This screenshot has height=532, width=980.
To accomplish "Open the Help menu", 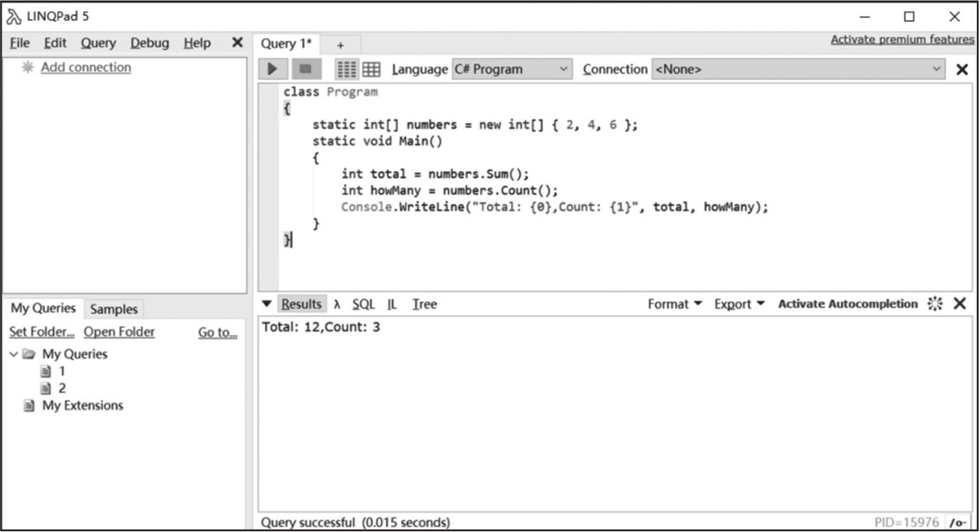I will (198, 43).
